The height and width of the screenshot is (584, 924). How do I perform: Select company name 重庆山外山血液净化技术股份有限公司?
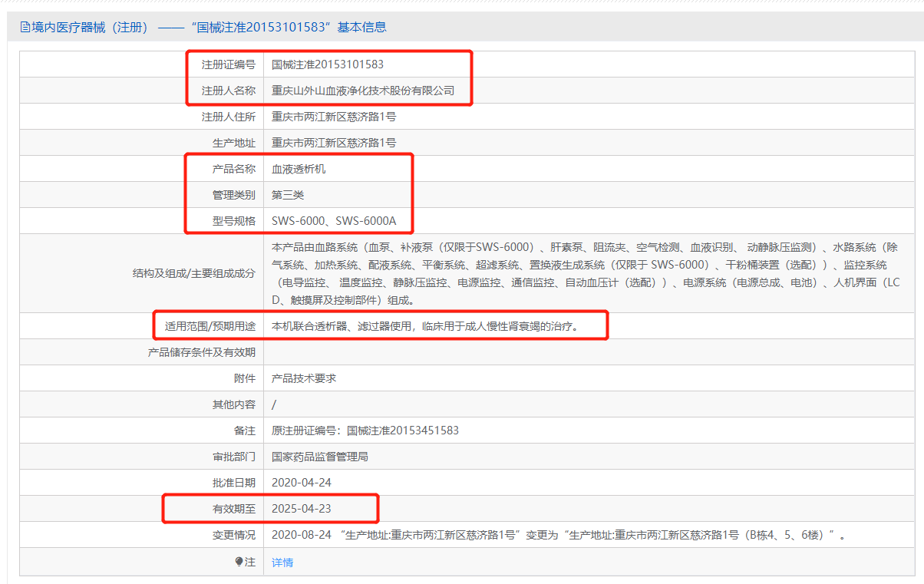363,91
